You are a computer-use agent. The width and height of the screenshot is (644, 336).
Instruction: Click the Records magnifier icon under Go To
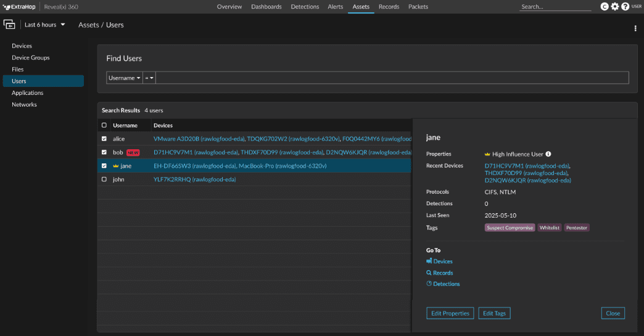click(x=429, y=272)
